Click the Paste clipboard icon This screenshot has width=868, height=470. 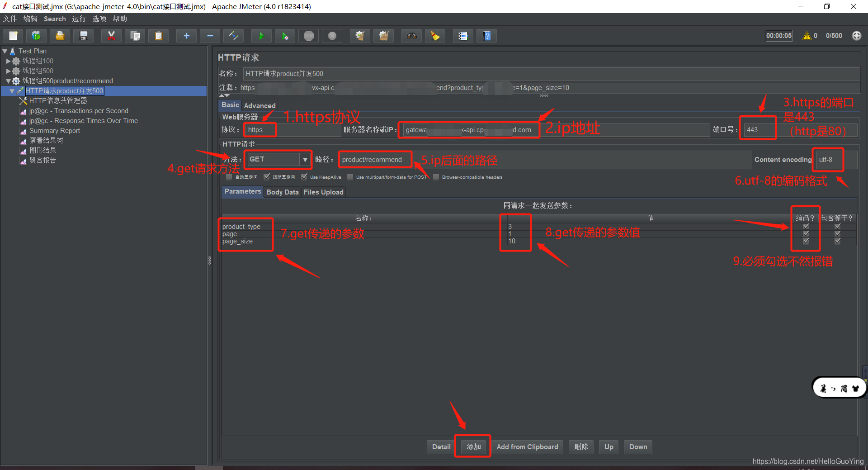click(x=158, y=36)
